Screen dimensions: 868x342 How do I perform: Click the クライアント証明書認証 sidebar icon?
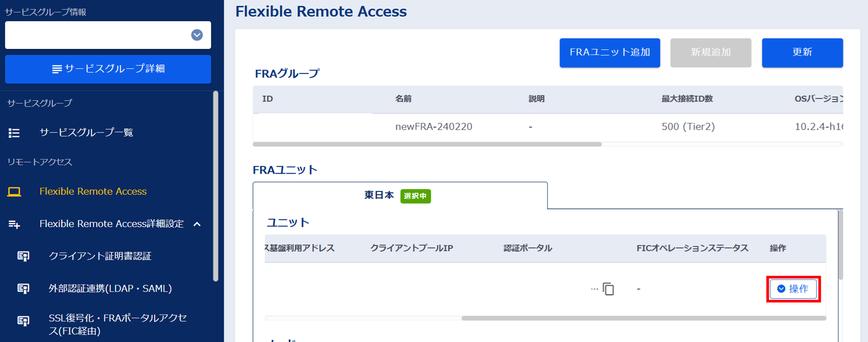24,256
